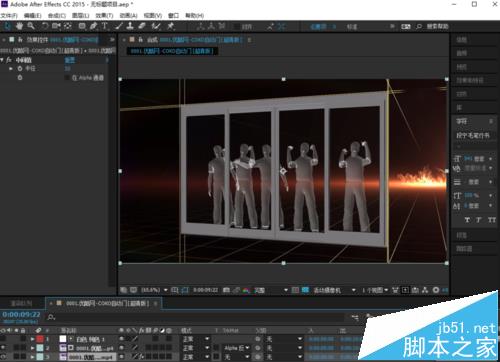Image resolution: width=500 pixels, height=362 pixels.
Task: Select the Roto Brush tool
Action: coord(156,26)
